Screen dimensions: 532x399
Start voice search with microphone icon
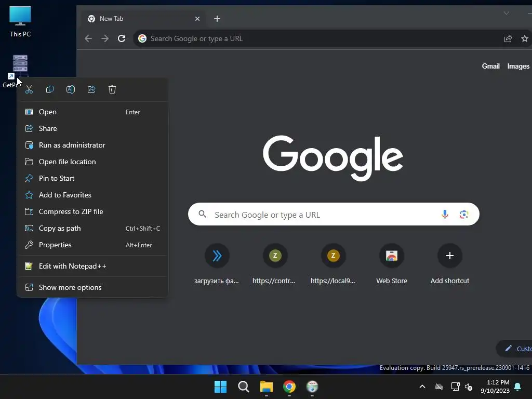point(445,215)
